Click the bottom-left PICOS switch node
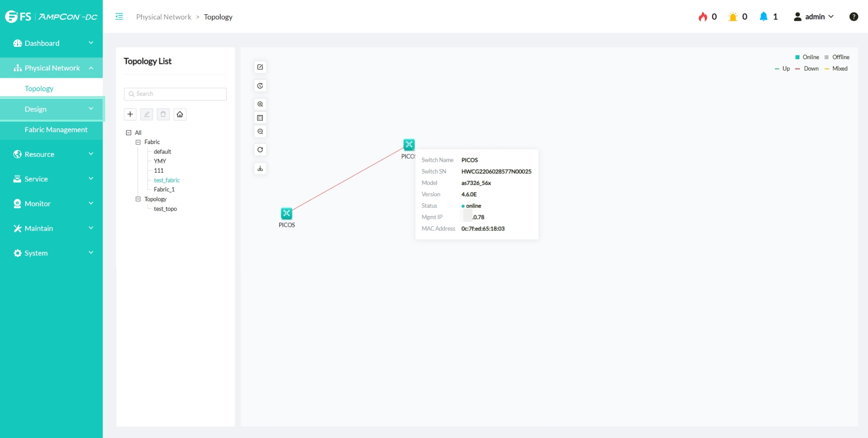 coord(287,214)
